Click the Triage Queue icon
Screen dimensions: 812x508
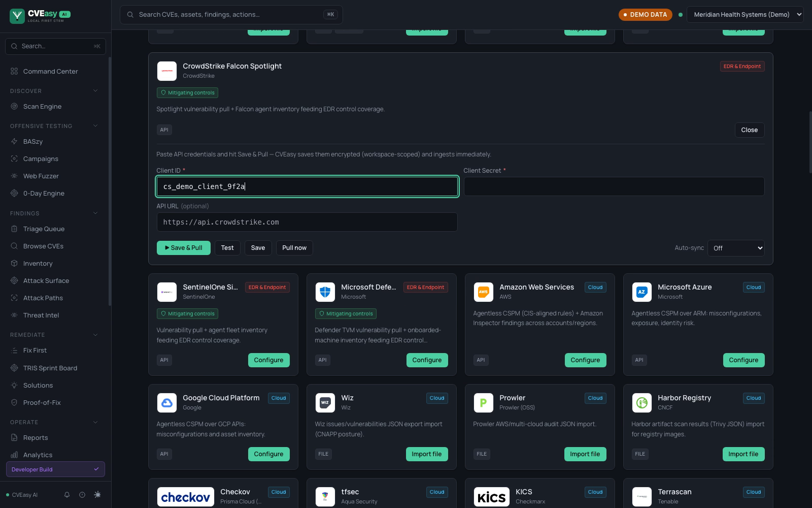point(14,229)
